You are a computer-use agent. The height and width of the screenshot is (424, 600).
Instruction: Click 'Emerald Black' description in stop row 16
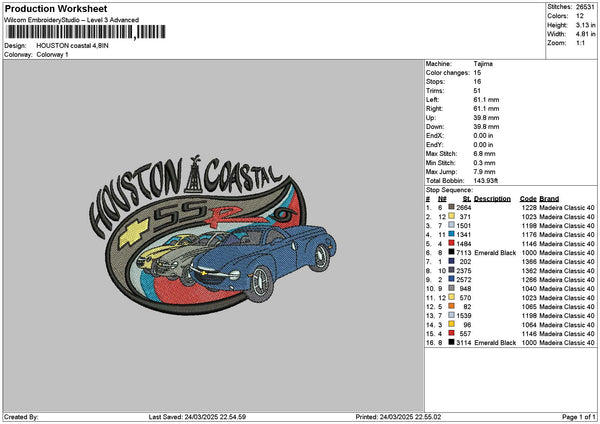pyautogui.click(x=495, y=343)
